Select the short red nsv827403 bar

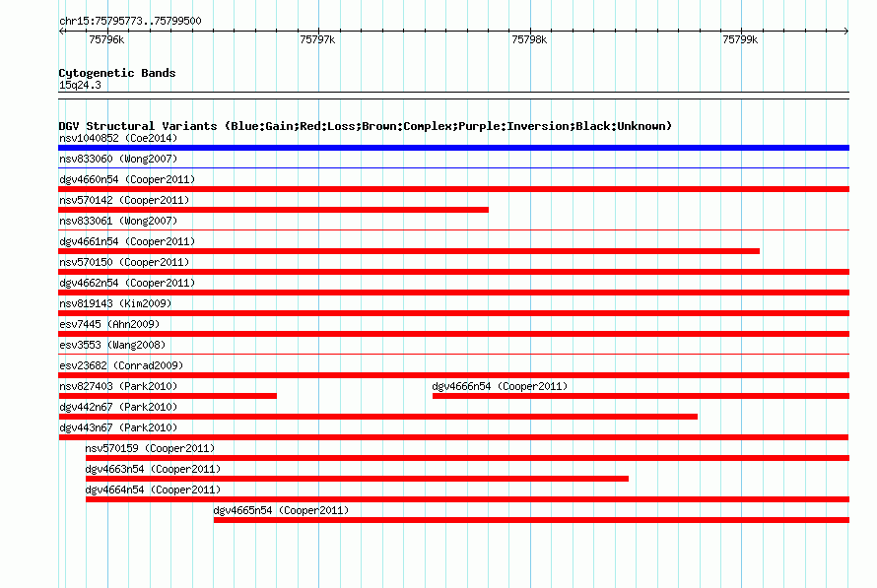tap(168, 396)
